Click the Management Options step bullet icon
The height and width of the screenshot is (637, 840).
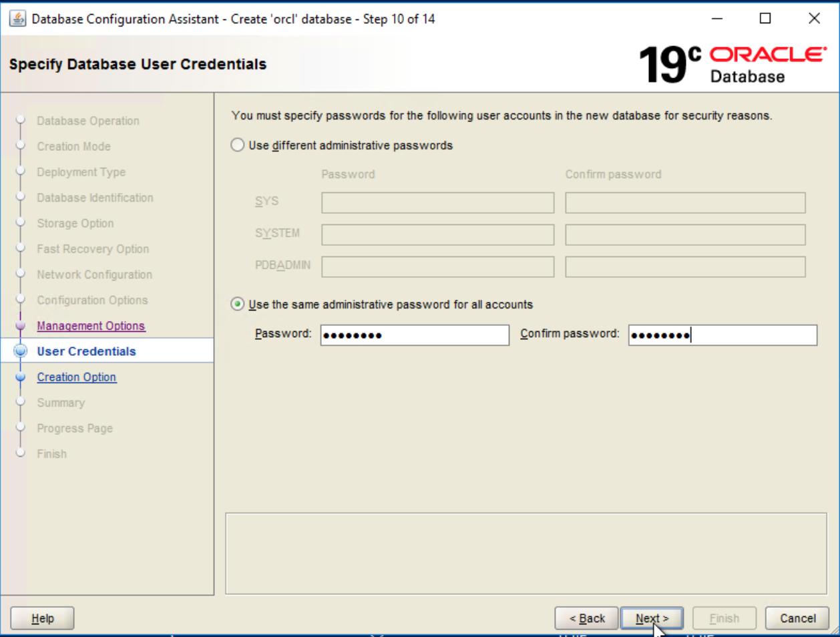(x=20, y=326)
